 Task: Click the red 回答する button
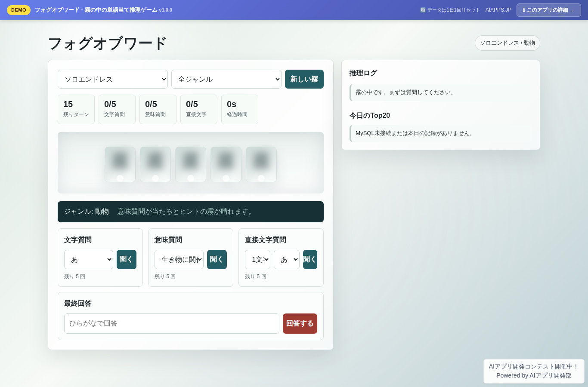300,323
